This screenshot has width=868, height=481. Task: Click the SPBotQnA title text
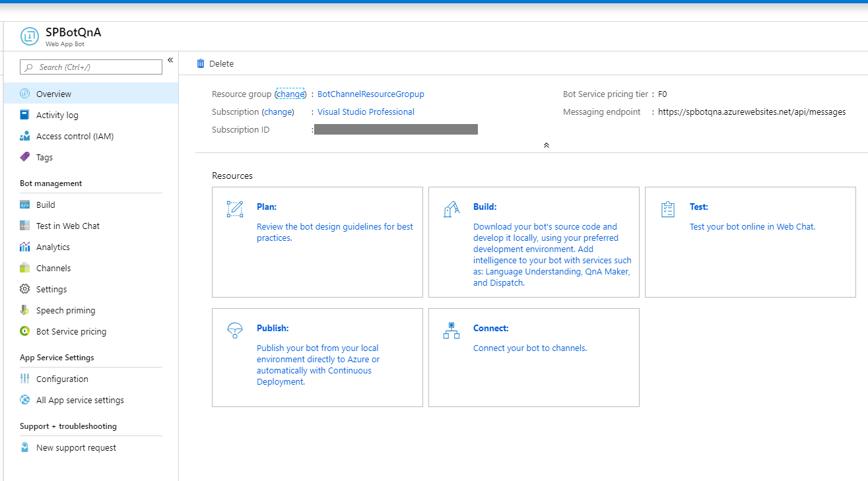pyautogui.click(x=73, y=32)
